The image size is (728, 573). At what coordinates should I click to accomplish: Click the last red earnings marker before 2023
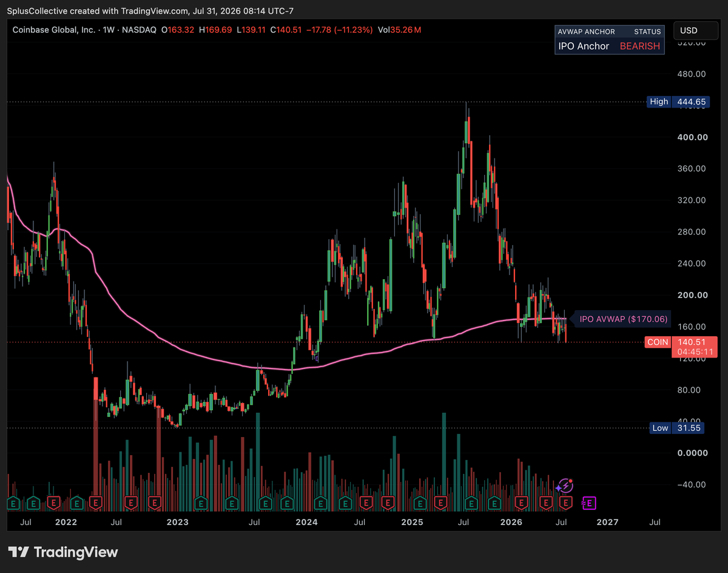coord(155,503)
